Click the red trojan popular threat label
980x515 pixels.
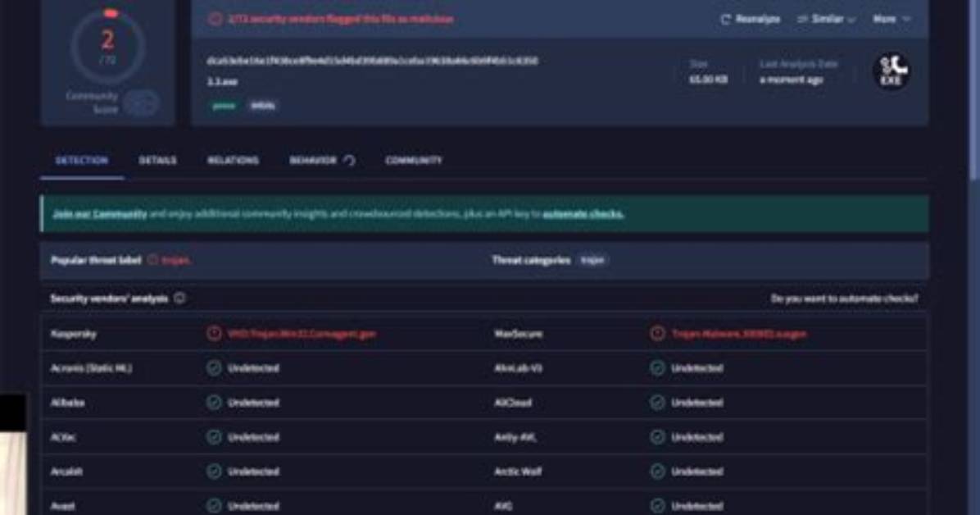[x=176, y=260]
